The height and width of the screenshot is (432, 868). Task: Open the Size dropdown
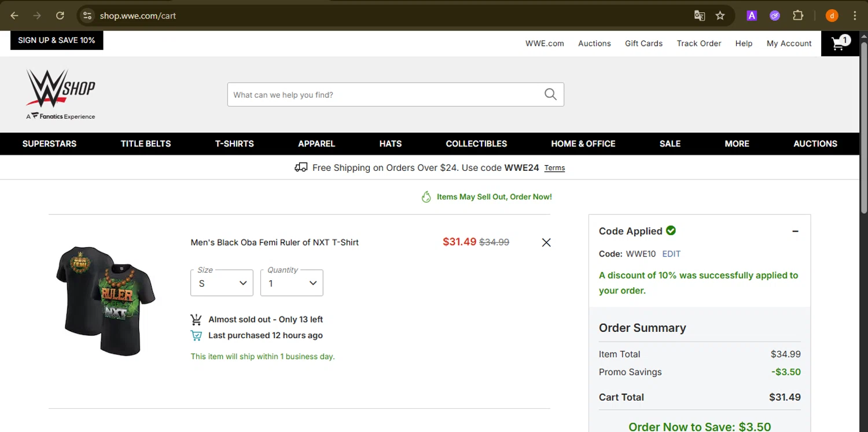(222, 283)
